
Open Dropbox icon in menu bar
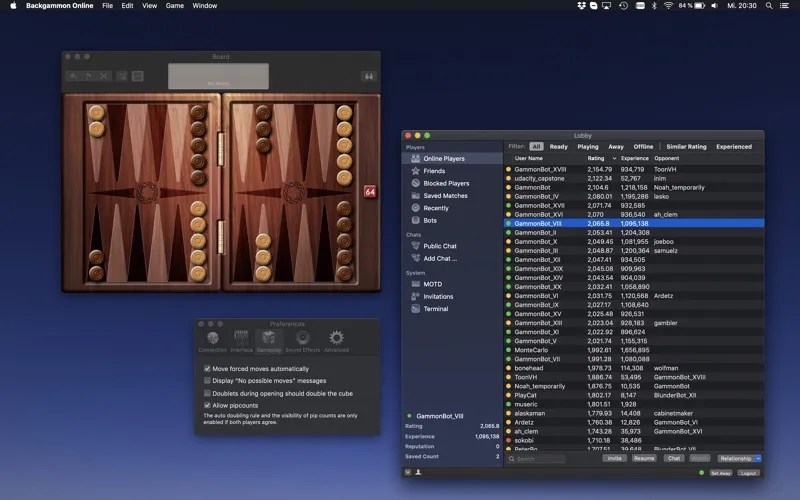click(x=581, y=6)
